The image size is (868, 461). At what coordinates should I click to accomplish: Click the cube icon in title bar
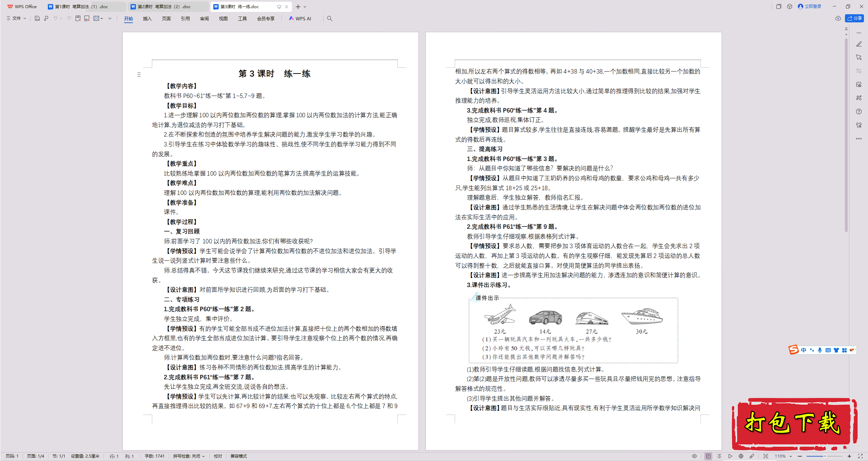[790, 6]
